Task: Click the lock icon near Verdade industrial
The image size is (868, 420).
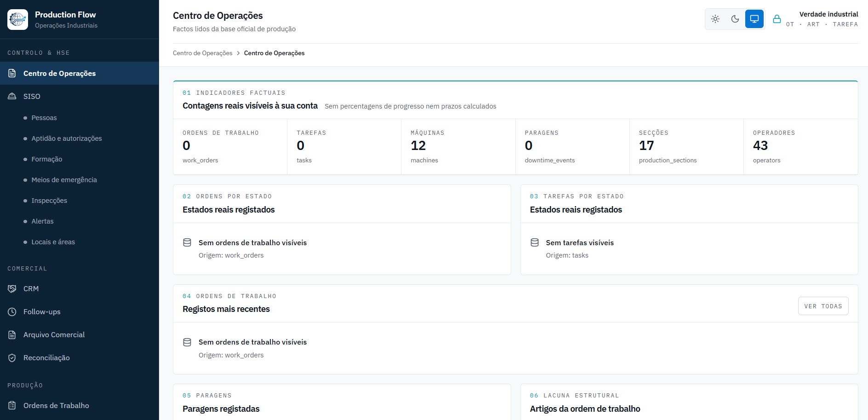Action: [777, 19]
